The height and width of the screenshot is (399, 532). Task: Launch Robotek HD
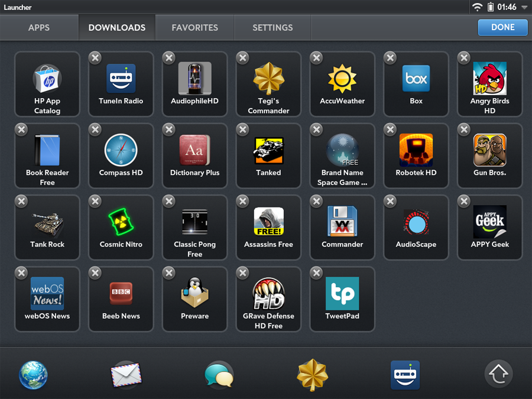click(416, 155)
